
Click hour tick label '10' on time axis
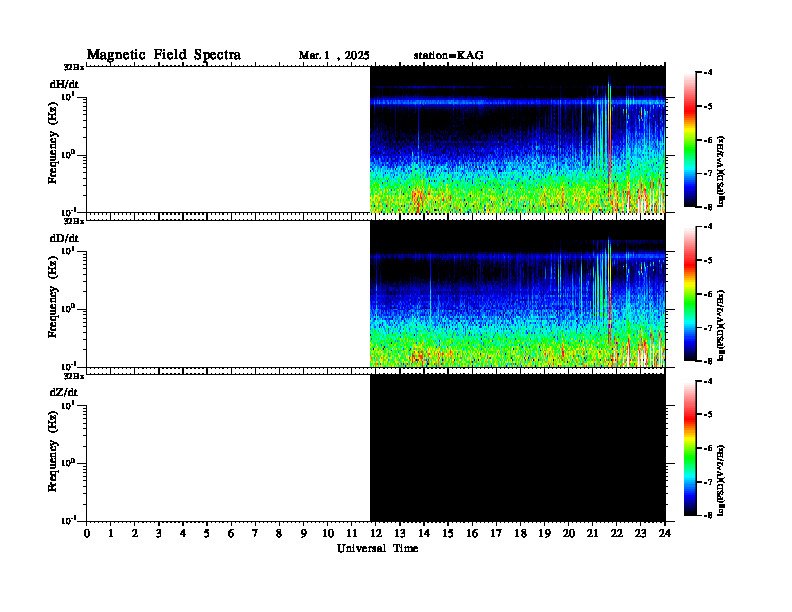point(328,533)
